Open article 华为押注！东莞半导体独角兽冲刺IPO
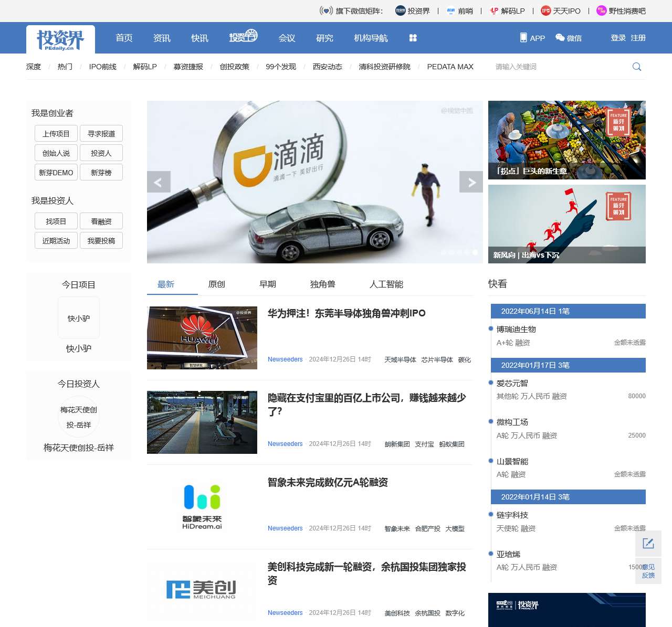 tap(346, 313)
